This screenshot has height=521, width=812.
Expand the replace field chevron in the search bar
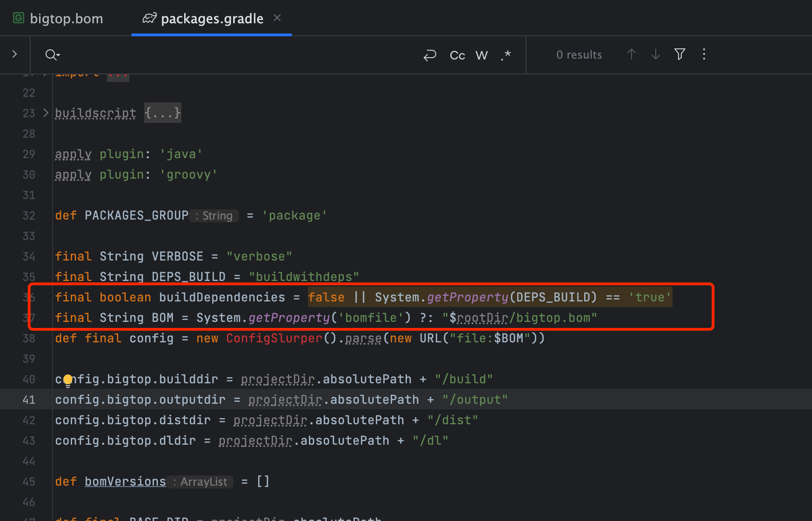coord(14,54)
